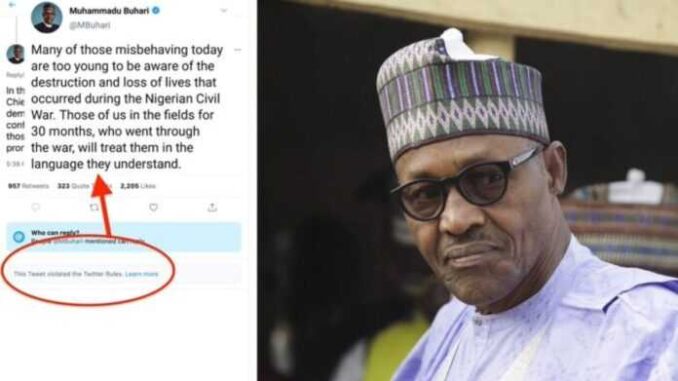Viewport: 678px width, 381px height.
Task: Open the 323 Quote Tweets count
Action: click(85, 186)
